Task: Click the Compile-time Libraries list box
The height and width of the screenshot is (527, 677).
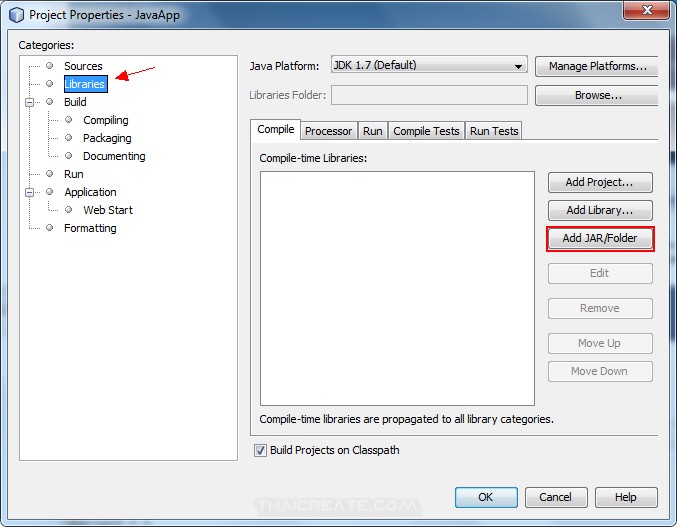Action: click(x=397, y=288)
